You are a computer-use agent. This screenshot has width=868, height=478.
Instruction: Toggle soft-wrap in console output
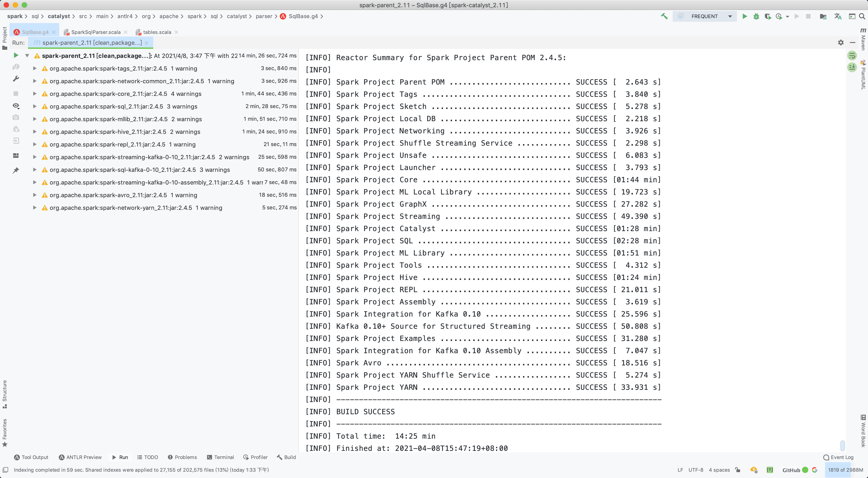852,56
